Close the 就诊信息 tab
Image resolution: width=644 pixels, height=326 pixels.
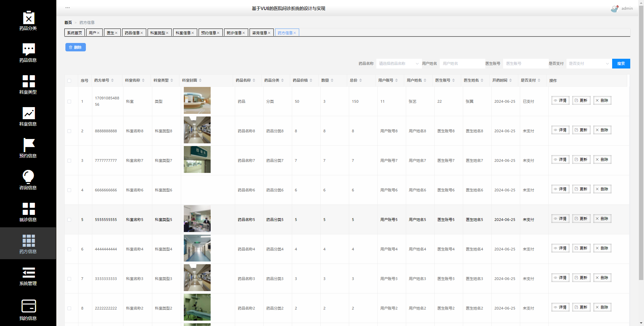tap(244, 33)
